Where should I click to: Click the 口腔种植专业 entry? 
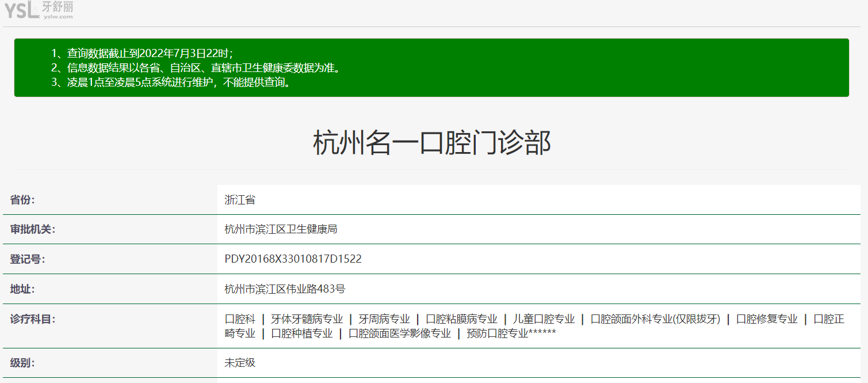[x=302, y=333]
